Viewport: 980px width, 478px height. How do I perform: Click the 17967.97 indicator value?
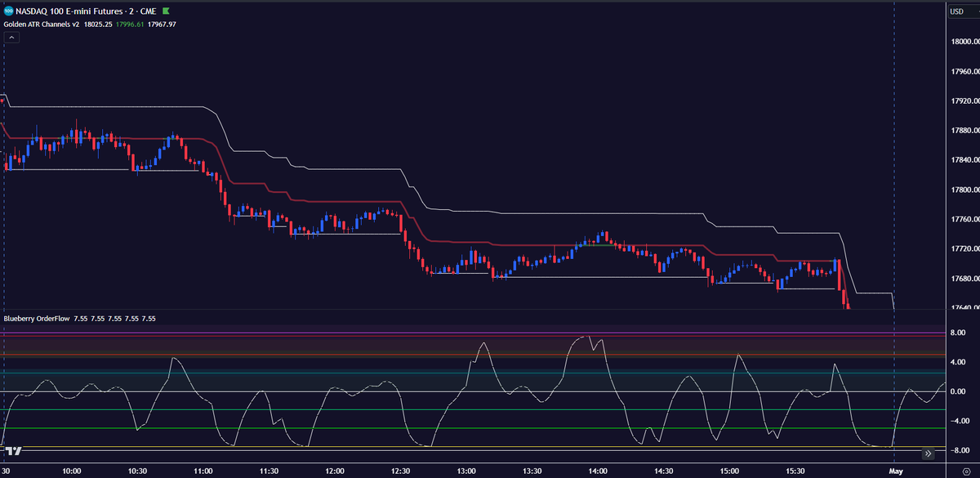163,25
